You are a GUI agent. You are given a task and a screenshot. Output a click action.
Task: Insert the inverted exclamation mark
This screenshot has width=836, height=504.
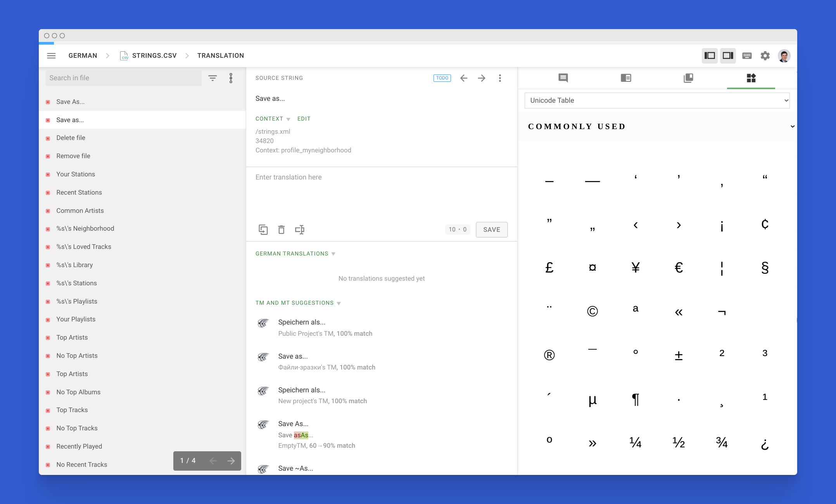pos(722,226)
